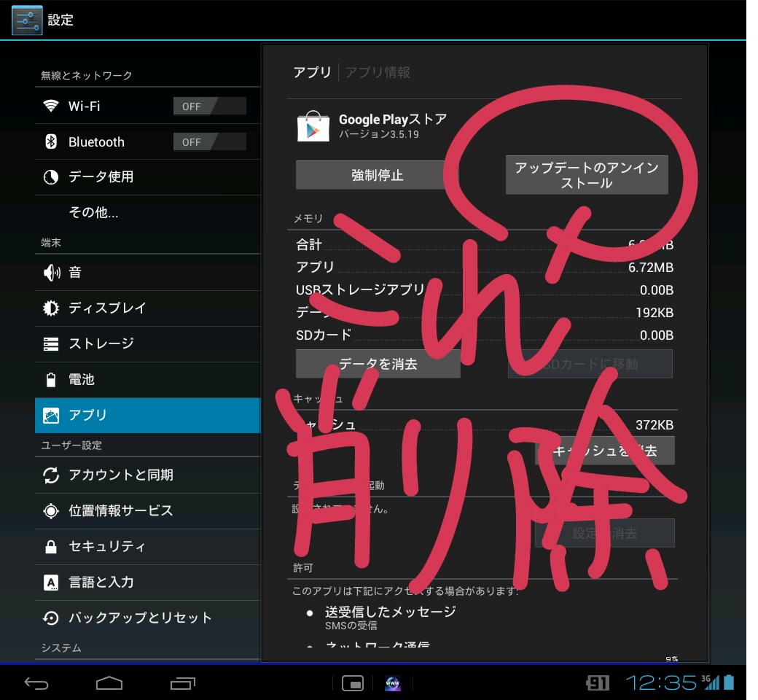Select the アプリ settings entry
Image resolution: width=758 pixels, height=700 pixels.
pyautogui.click(x=148, y=416)
